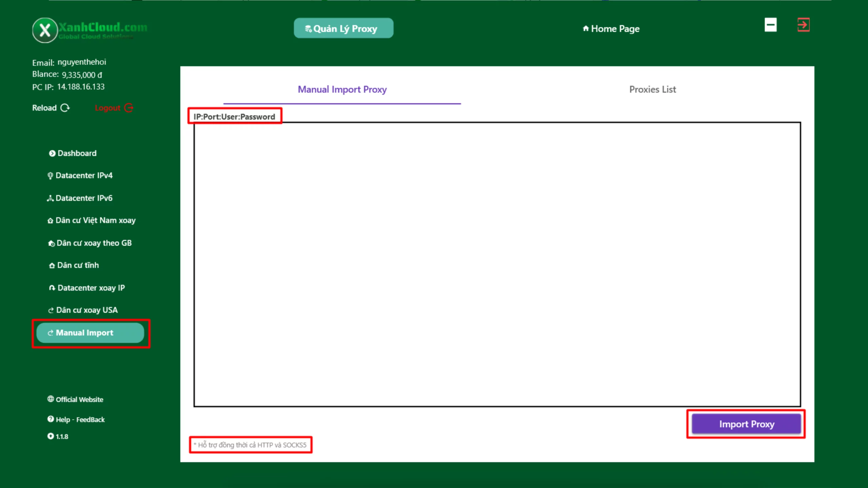
Task: Open Dân cư xoay theo GB
Action: [x=94, y=243]
